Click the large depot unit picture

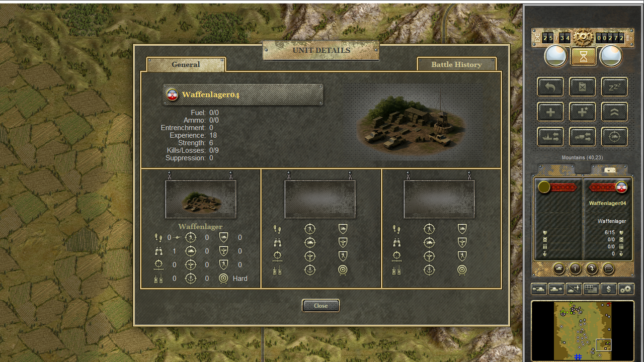(x=413, y=122)
